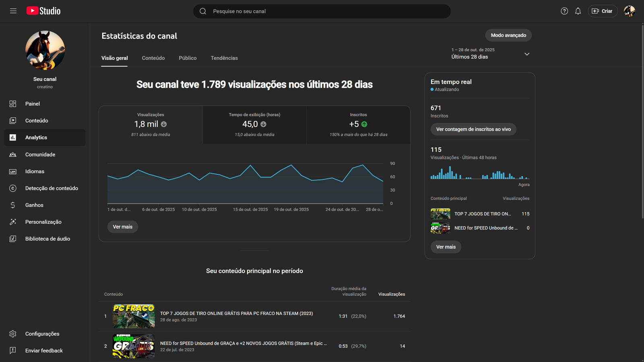Viewport: 644px width, 362px height.
Task: Open Personalização in the sidebar
Action: click(43, 222)
